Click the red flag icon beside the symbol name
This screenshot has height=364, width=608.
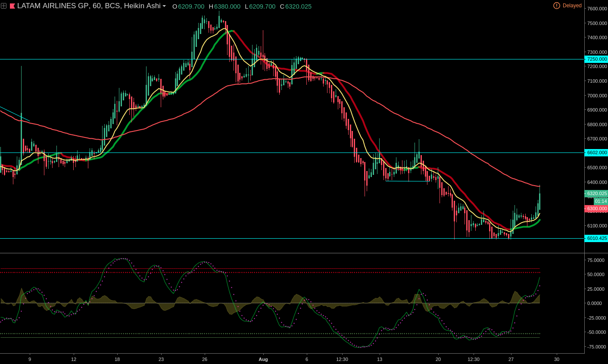pyautogui.click(x=12, y=6)
